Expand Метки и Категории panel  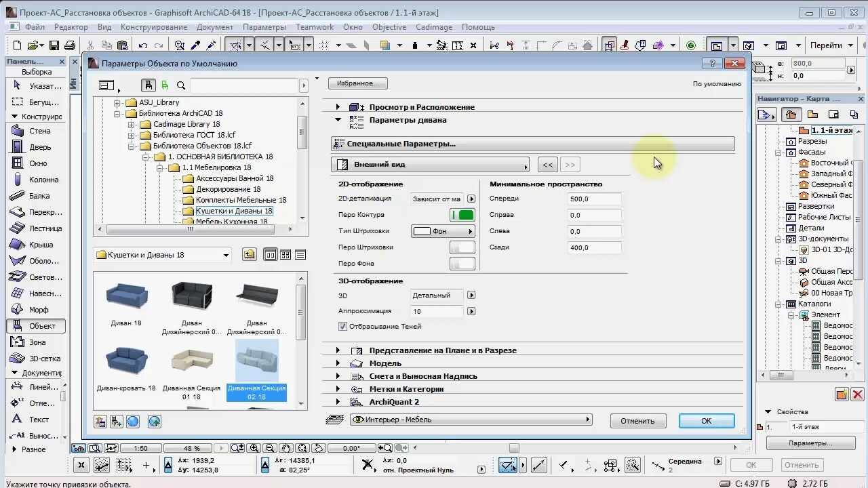(x=338, y=389)
